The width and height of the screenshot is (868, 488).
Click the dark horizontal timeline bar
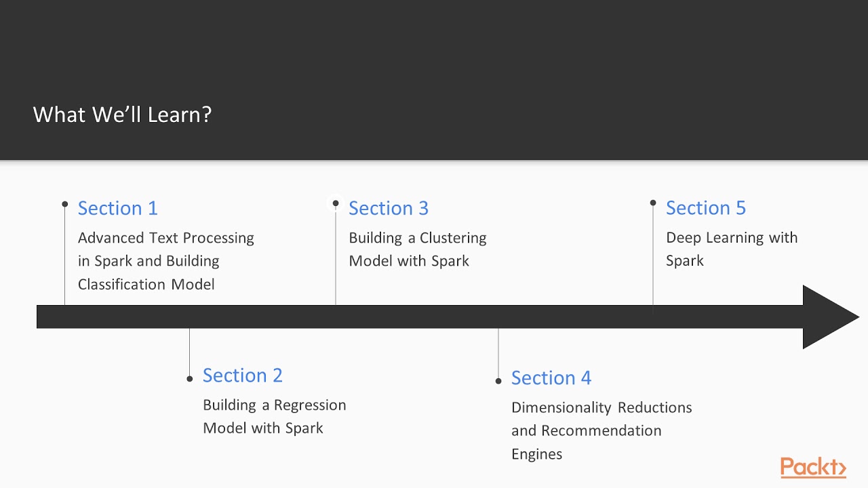click(420, 317)
